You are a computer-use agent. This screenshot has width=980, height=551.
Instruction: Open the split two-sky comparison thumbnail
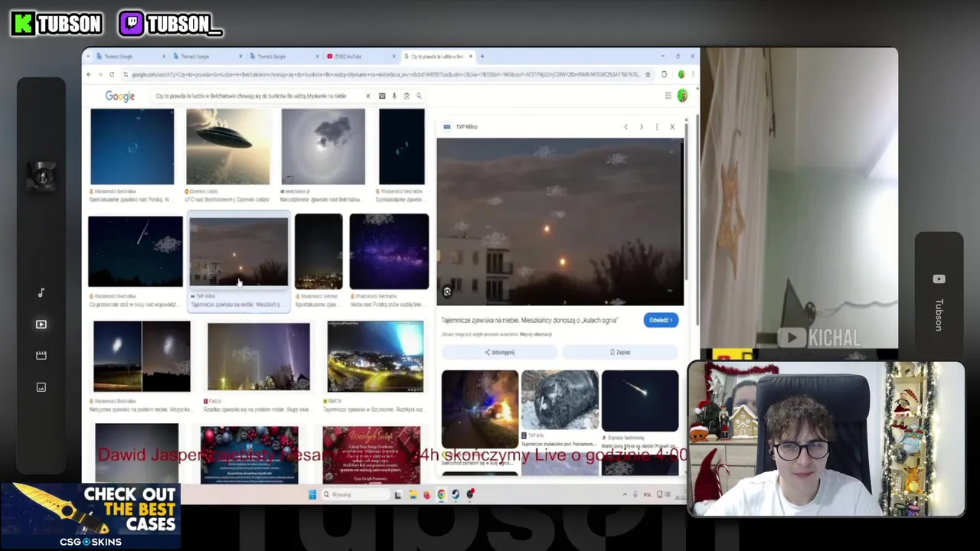tap(142, 357)
